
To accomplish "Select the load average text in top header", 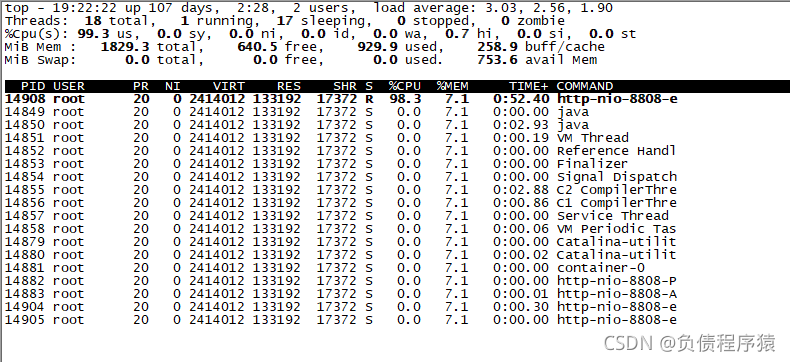I will (x=493, y=8).
